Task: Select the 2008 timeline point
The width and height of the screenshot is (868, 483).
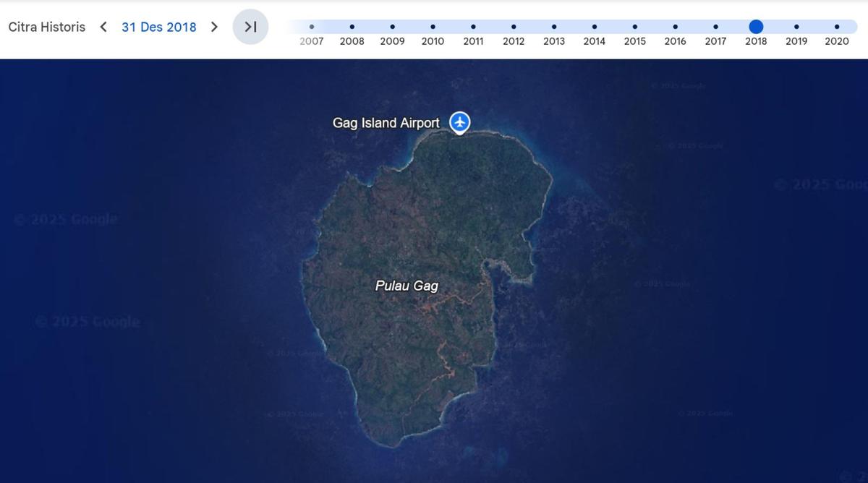Action: (352, 27)
